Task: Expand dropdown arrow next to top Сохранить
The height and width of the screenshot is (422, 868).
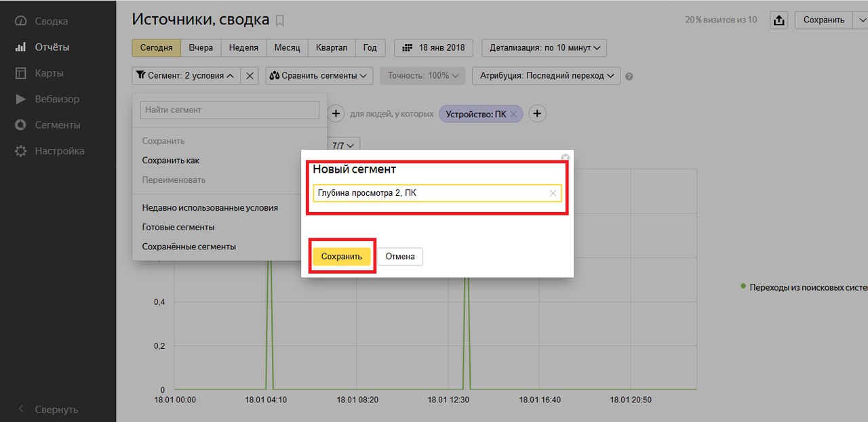Action: (860, 20)
